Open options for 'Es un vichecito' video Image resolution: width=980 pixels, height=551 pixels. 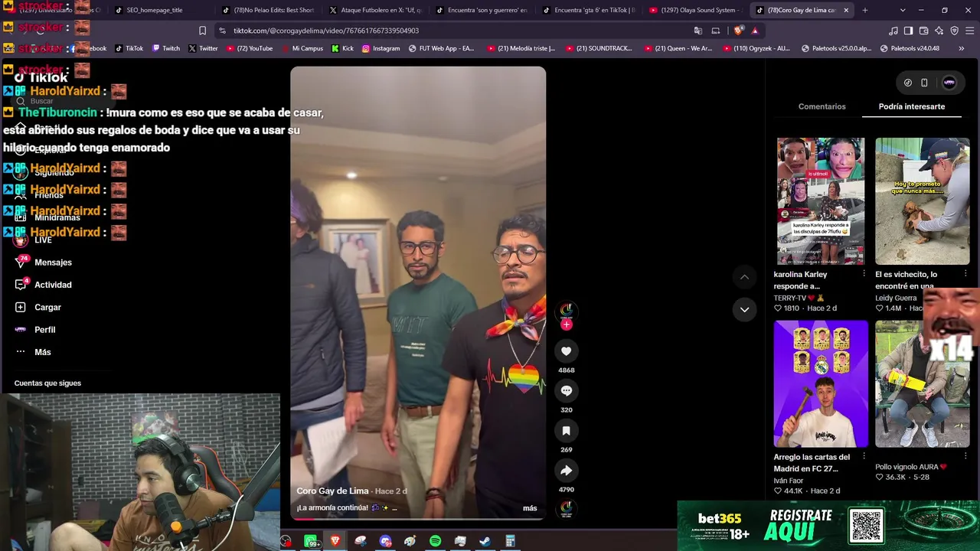tap(965, 274)
